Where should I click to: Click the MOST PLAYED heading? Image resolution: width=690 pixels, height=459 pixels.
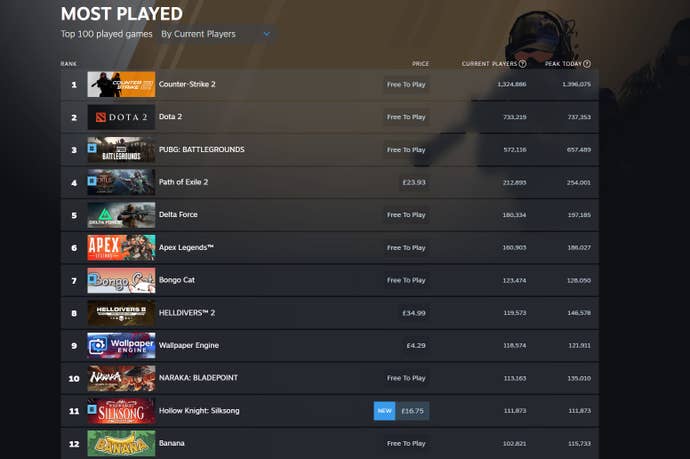click(x=121, y=14)
